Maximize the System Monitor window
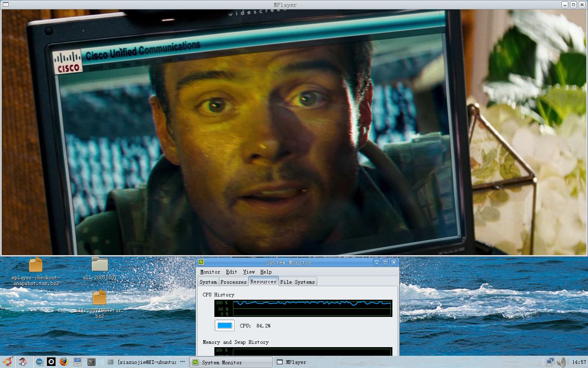Screen dimensions: 588x368 click(385, 263)
